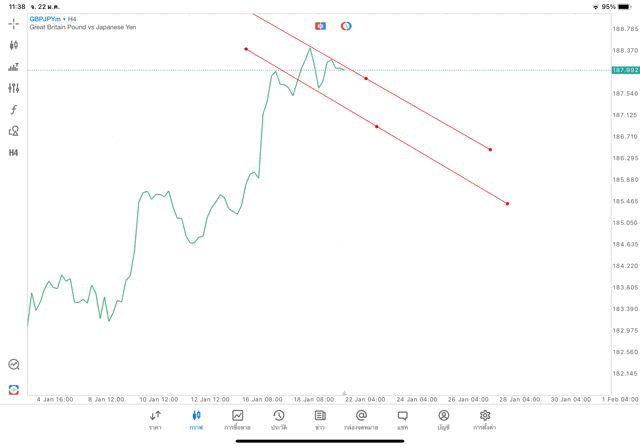Tap the bottom-most left sidebar icon

click(14, 389)
